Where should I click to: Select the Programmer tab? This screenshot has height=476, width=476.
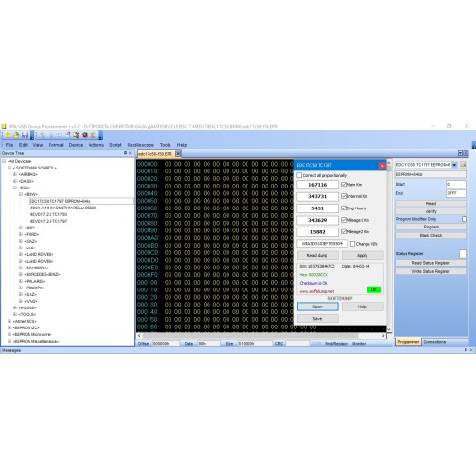[x=408, y=342]
